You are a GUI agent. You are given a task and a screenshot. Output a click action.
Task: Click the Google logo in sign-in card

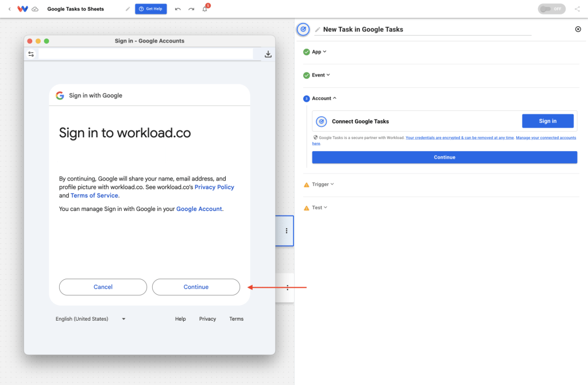click(60, 95)
